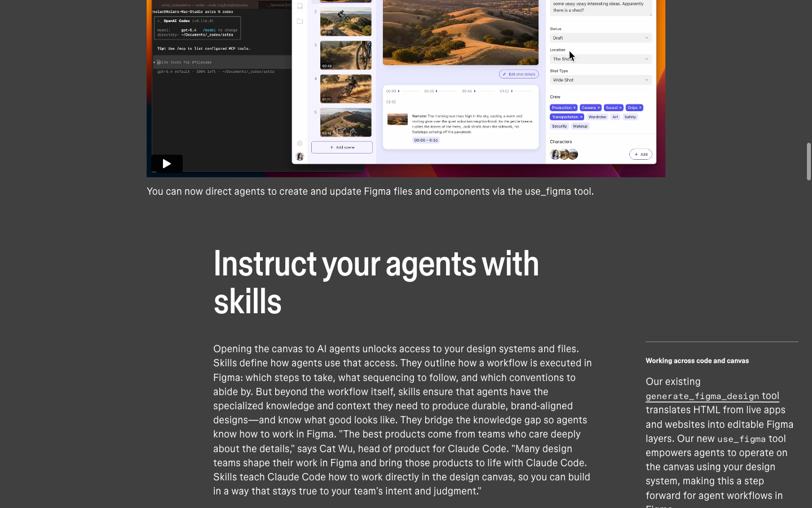Click the folder icon in the app's sidebar
The width and height of the screenshot is (812, 508).
tap(300, 21)
